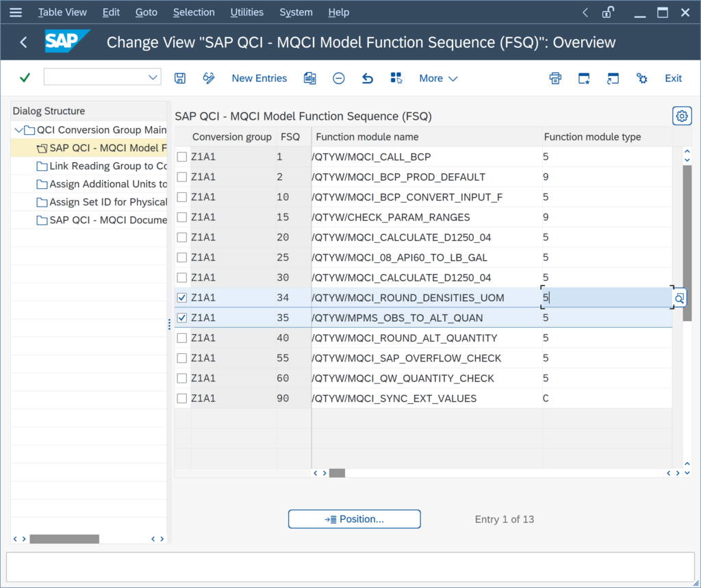Click the Exit button
Viewport: 701px width, 588px height.
tap(673, 78)
